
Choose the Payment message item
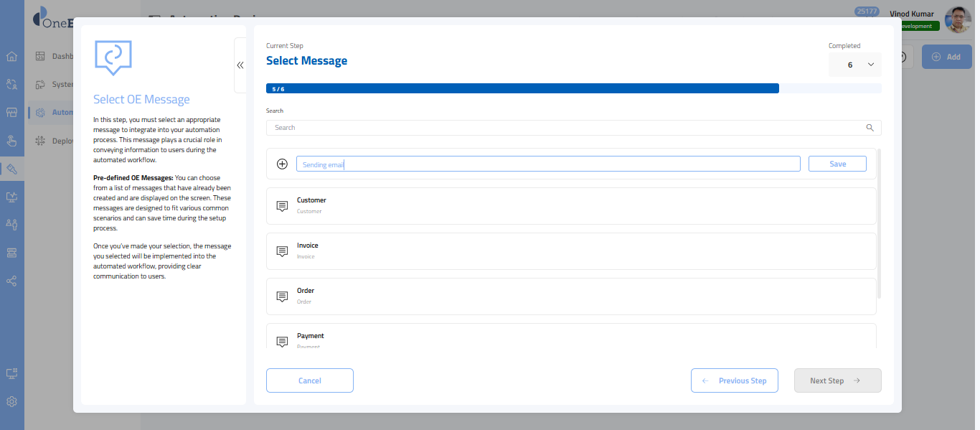570,337
